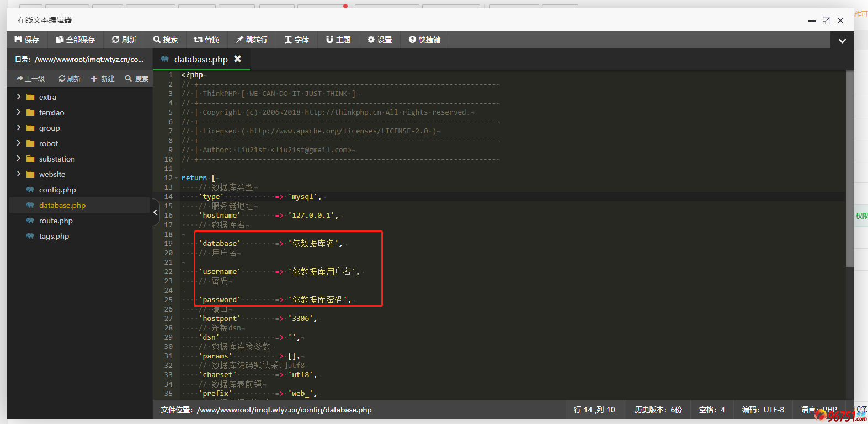Select the website folder icon

point(30,174)
